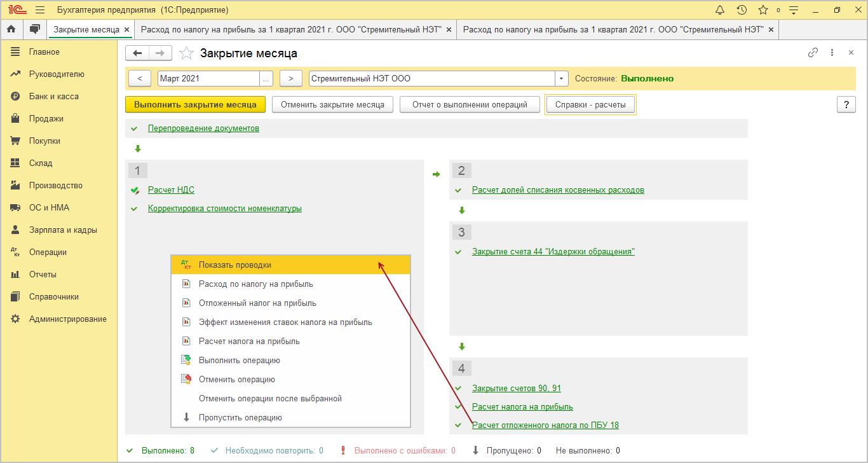Open Главное section in sidebar
868x463 pixels.
pyautogui.click(x=44, y=52)
